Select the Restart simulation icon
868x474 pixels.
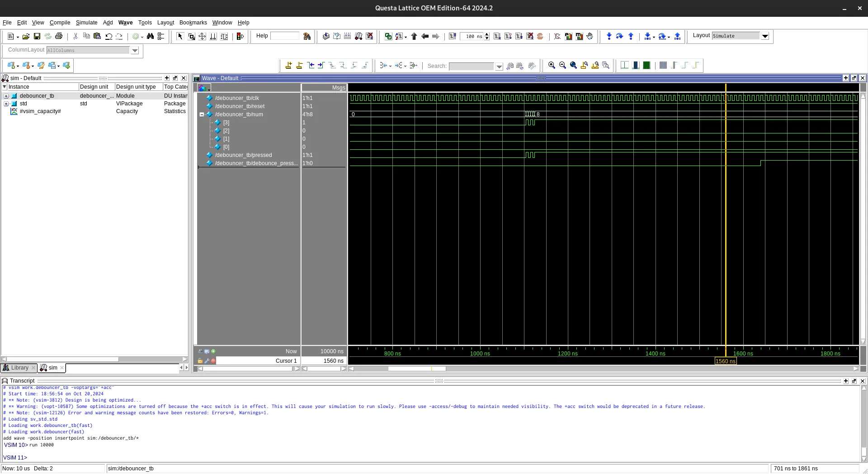[x=452, y=36]
